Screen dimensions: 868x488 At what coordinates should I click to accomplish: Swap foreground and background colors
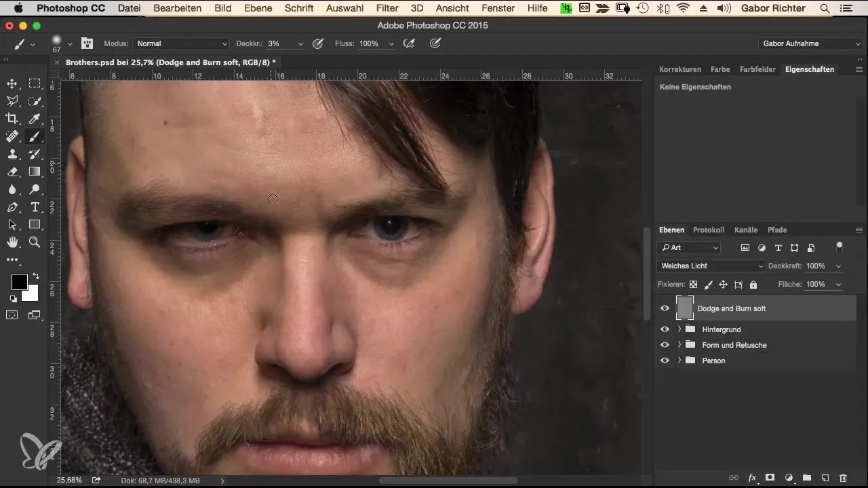35,277
